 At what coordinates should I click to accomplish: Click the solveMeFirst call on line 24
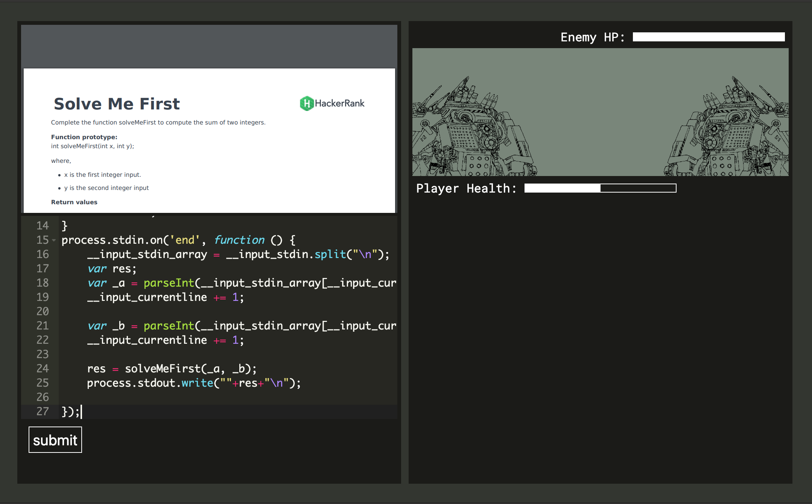pyautogui.click(x=163, y=369)
